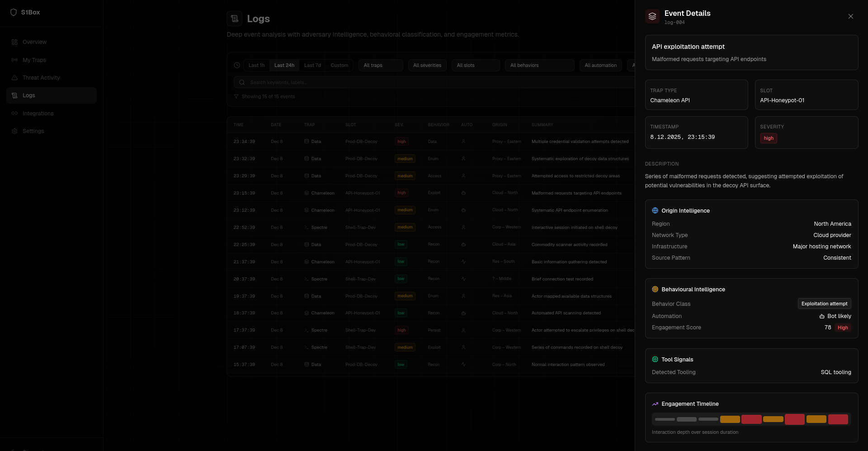This screenshot has height=451, width=868.
Task: Expand the All severities filter
Action: click(x=427, y=66)
